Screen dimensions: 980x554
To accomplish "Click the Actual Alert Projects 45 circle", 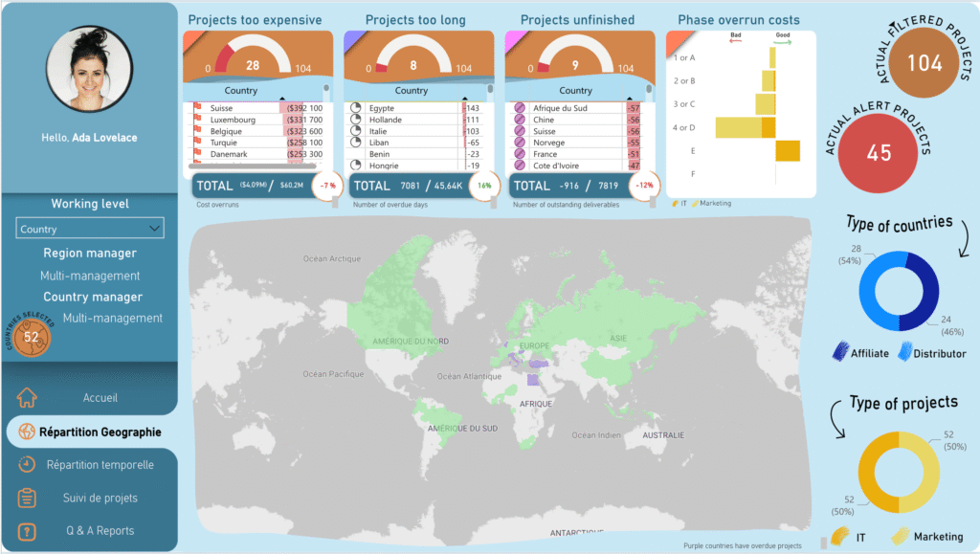I will pos(878,154).
